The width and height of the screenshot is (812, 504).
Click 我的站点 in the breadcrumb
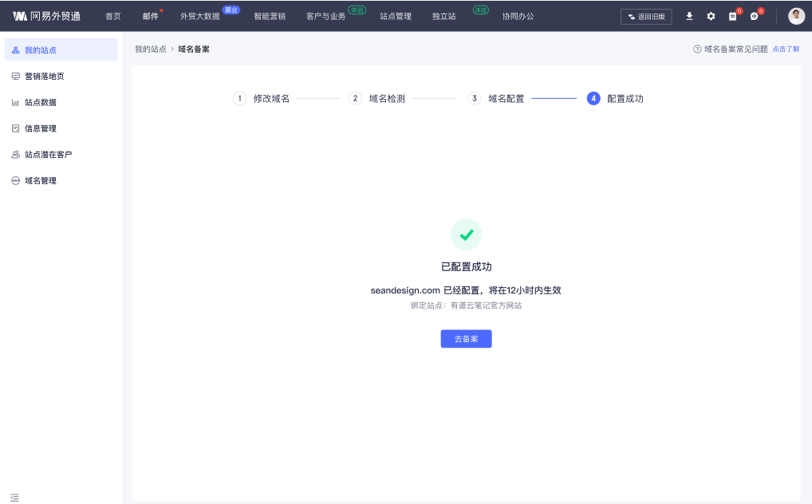tap(150, 49)
